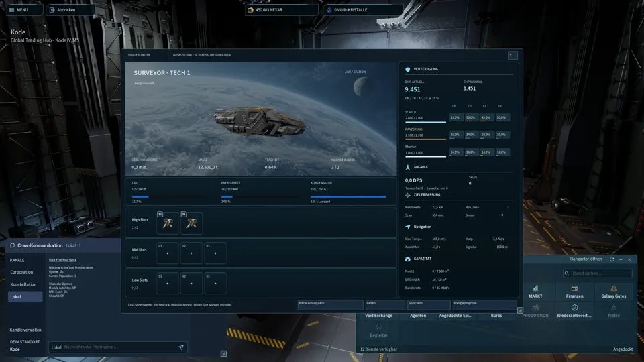Open Kanäle verwalten in the chat panel
This screenshot has height=362, width=644.
coord(25,330)
